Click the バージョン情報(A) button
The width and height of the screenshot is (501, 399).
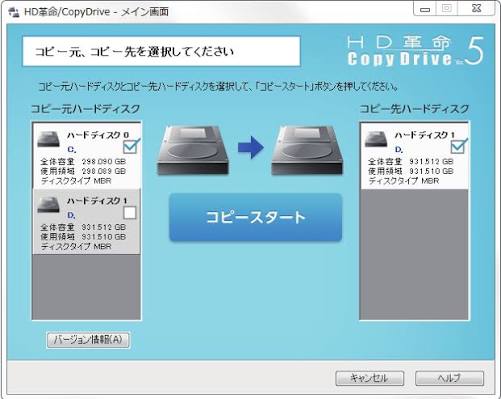(88, 340)
